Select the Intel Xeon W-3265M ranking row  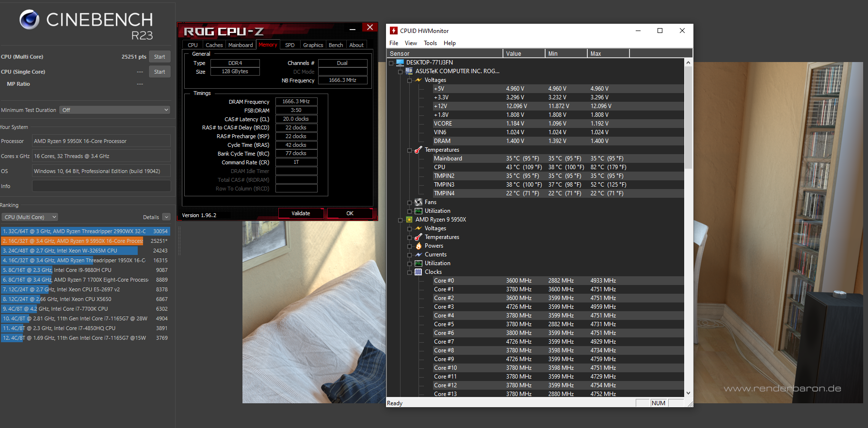[x=85, y=251]
